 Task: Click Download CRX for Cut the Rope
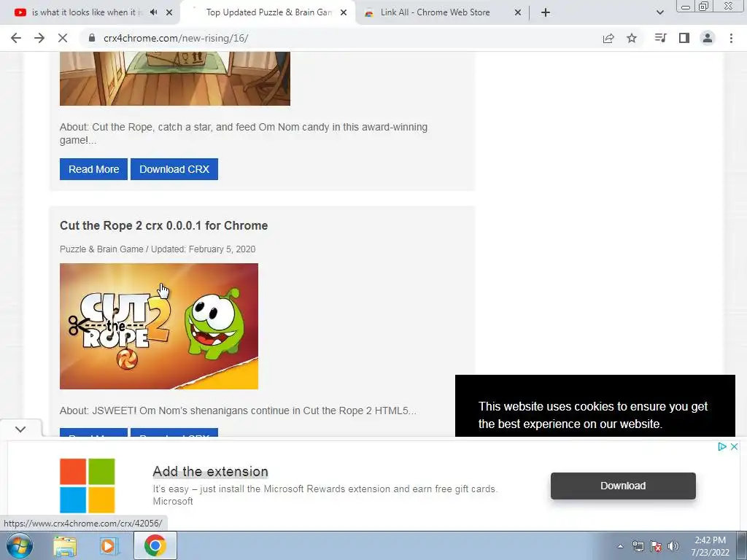pos(174,169)
